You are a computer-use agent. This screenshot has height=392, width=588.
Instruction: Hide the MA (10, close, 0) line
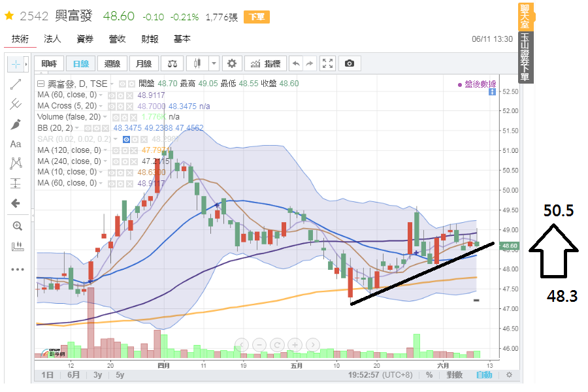tap(111, 173)
